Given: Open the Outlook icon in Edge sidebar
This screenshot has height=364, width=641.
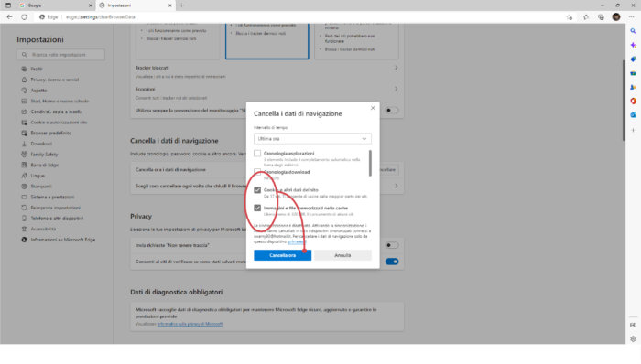Looking at the screenshot, I should [633, 115].
